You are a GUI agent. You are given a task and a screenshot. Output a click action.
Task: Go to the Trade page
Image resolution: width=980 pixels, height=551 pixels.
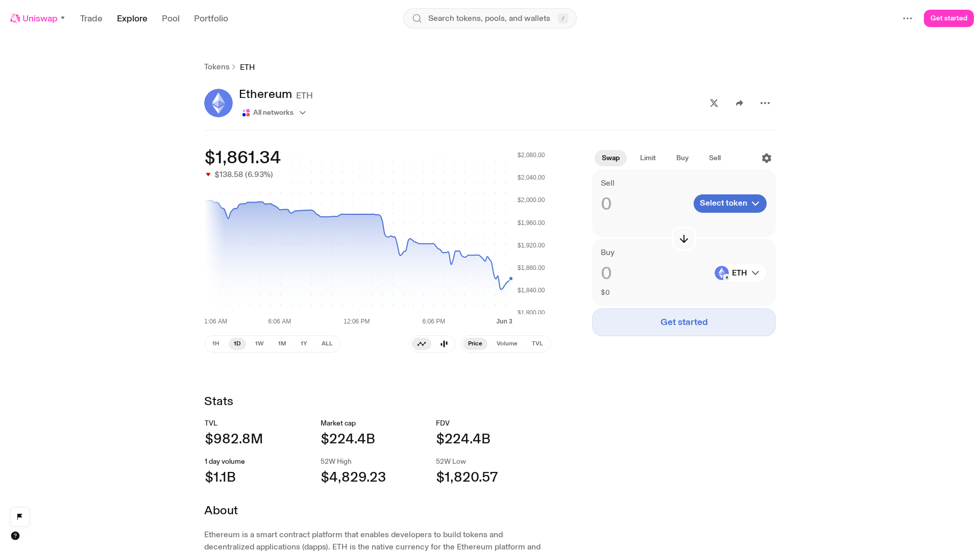[x=91, y=18]
